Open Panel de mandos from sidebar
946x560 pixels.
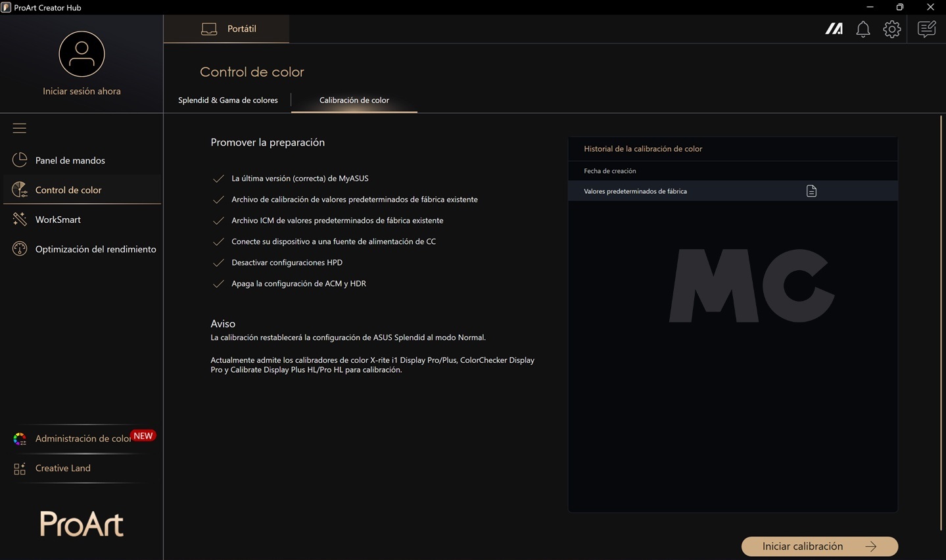pyautogui.click(x=83, y=160)
